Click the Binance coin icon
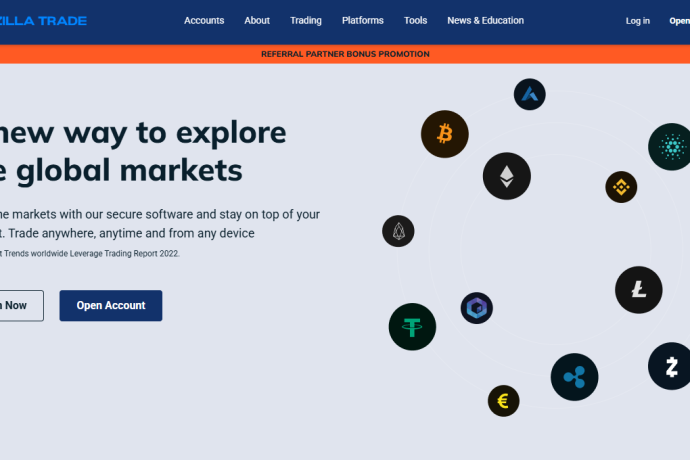The width and height of the screenshot is (690, 460). tap(621, 187)
